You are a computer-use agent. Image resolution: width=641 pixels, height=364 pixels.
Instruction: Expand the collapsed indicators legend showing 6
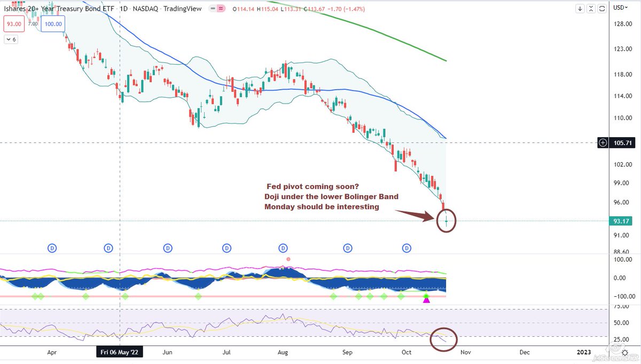[x=11, y=39]
